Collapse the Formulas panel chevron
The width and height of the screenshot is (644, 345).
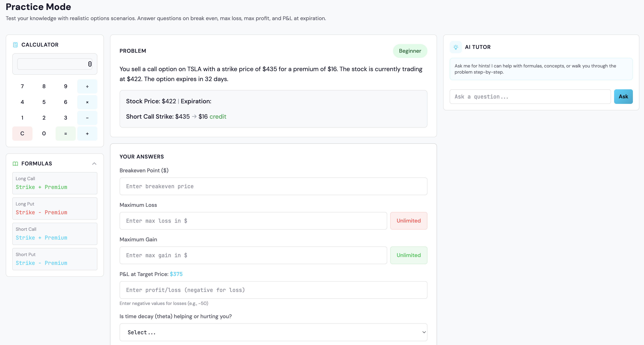point(94,164)
